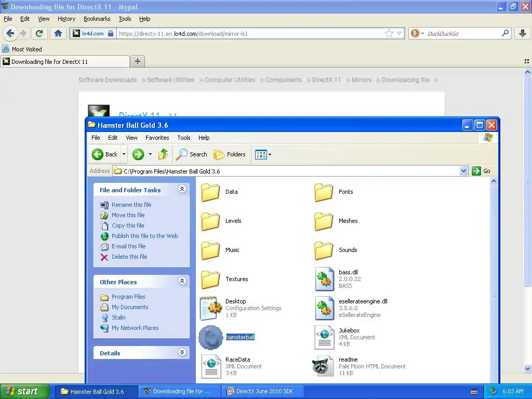Click Copy this file
This screenshot has width=532, height=399.
(x=128, y=225)
